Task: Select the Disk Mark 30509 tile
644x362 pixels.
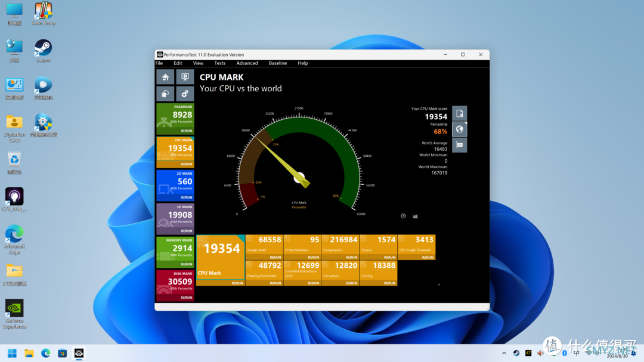Action: pos(175,285)
